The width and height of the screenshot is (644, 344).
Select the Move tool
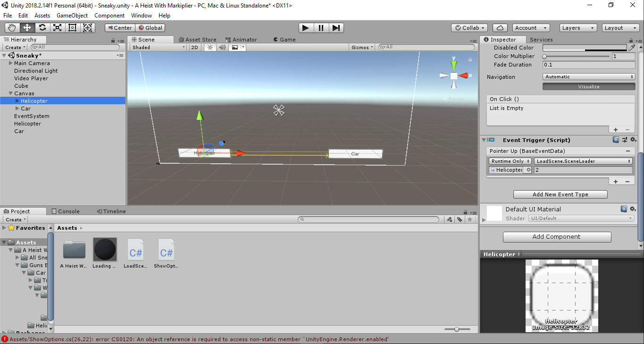[27, 28]
